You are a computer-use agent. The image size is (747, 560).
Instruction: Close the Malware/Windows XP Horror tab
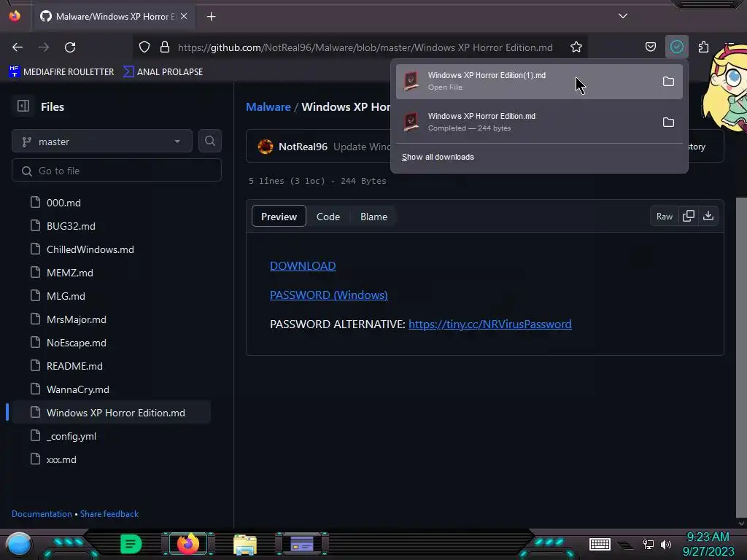tap(184, 16)
